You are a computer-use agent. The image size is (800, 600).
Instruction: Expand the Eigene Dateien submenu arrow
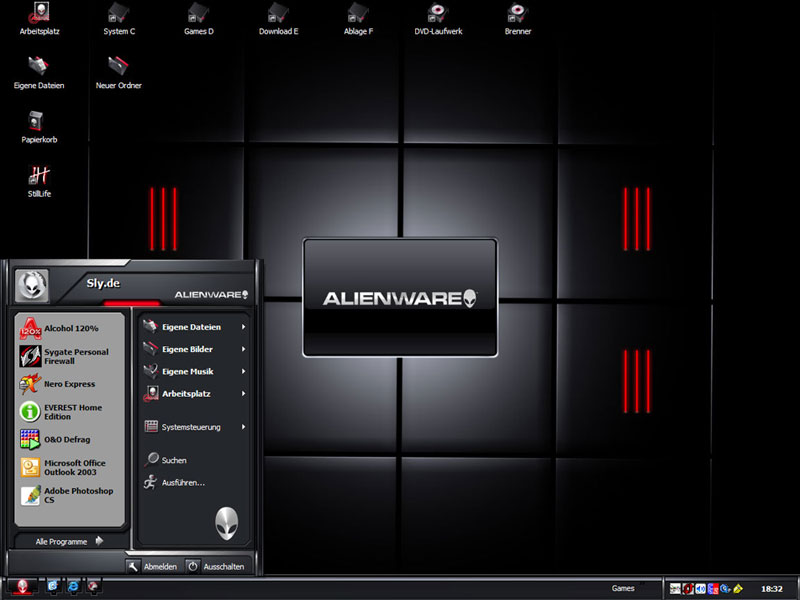point(243,327)
